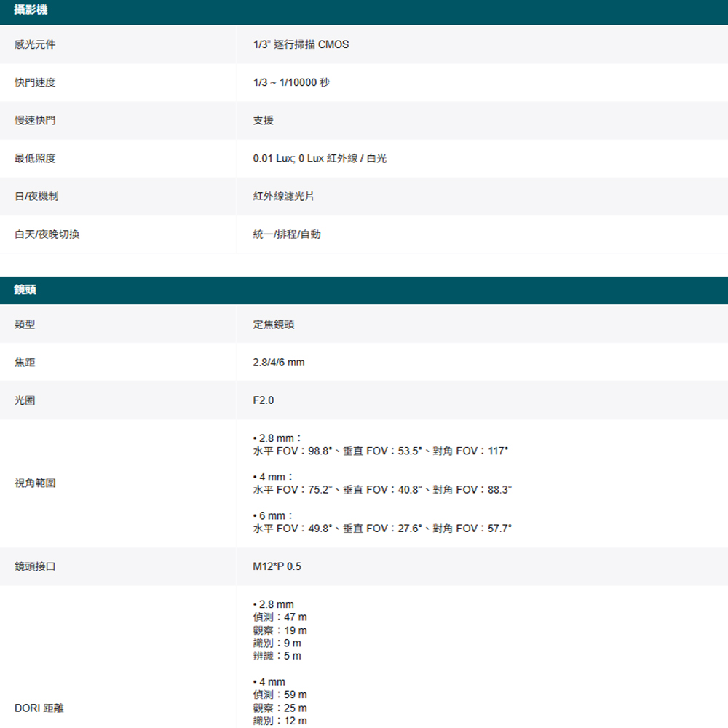Click the F2.0 aperture value
This screenshot has height=728, width=728.
coord(264,400)
